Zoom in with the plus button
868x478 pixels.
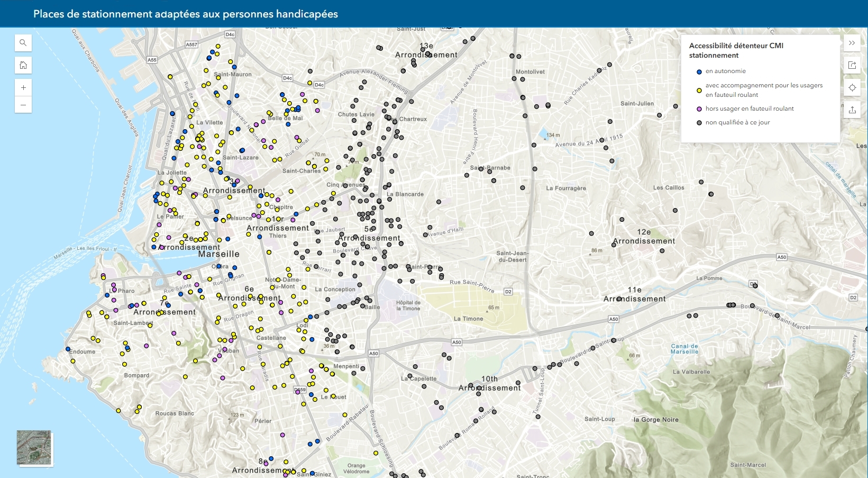pyautogui.click(x=23, y=87)
